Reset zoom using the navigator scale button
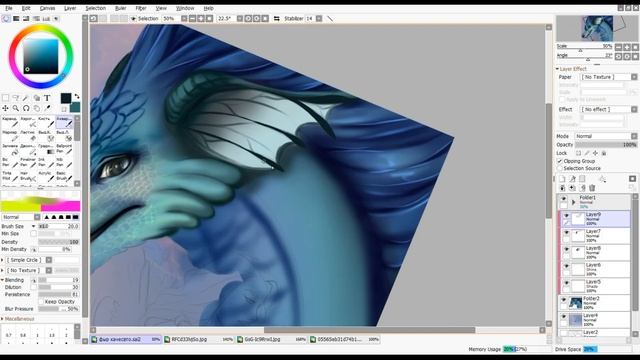Screen dimensions: 640x360 click(635, 47)
